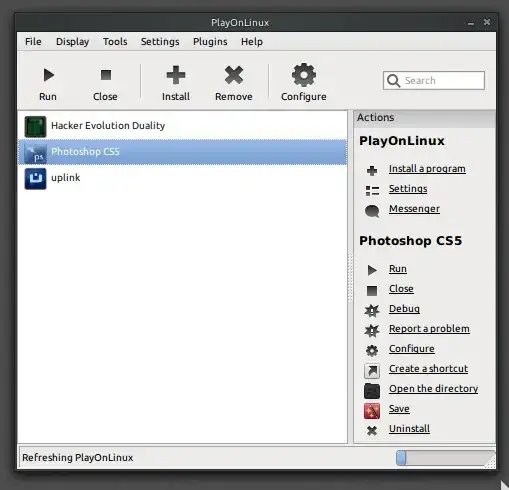509x490 pixels.
Task: Open the Plugins menu
Action: [210, 42]
